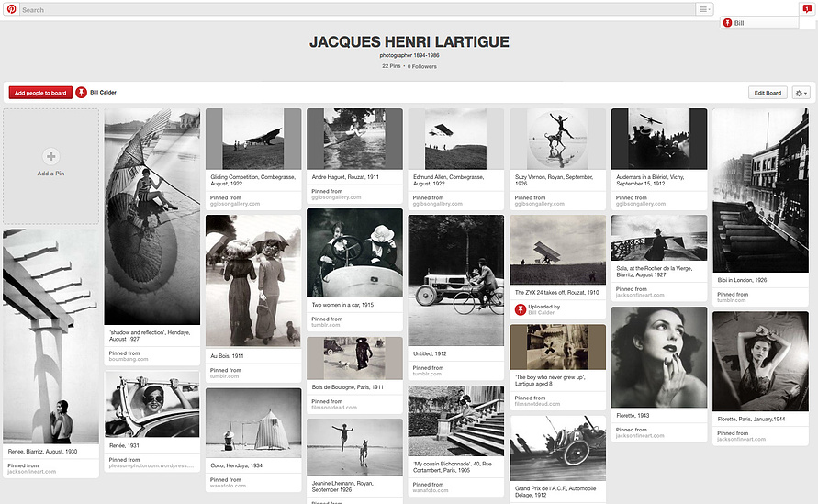
Task: Visit jacksonfineart.com link under Sala pin
Action: pyautogui.click(x=640, y=296)
